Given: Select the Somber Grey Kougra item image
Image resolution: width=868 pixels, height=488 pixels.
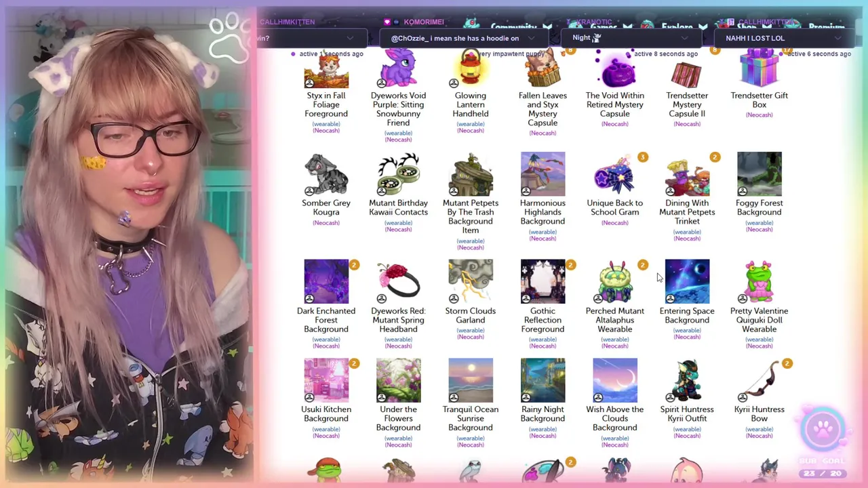Looking at the screenshot, I should tap(326, 174).
